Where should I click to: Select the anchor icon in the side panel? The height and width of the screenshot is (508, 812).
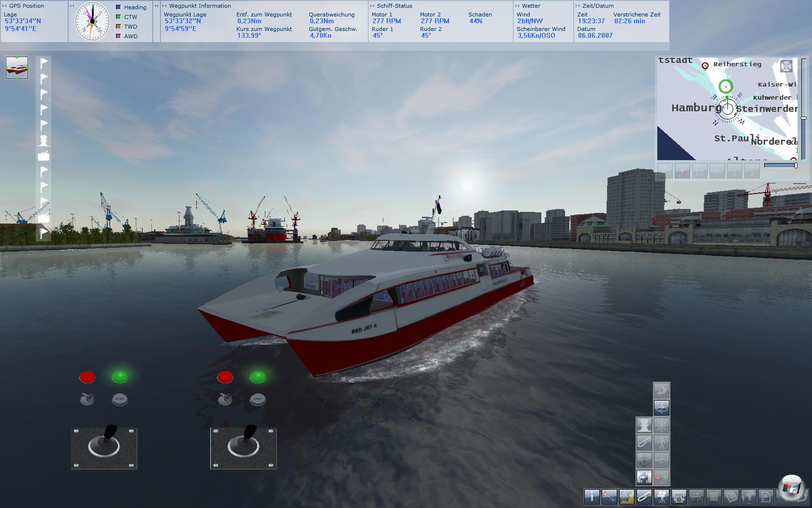(644, 460)
